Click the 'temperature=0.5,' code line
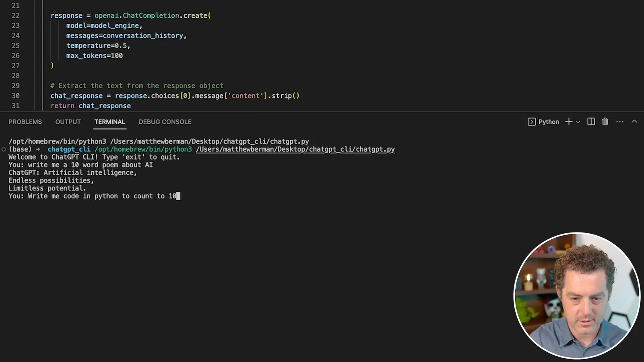The width and height of the screenshot is (644, 362). coord(98,45)
